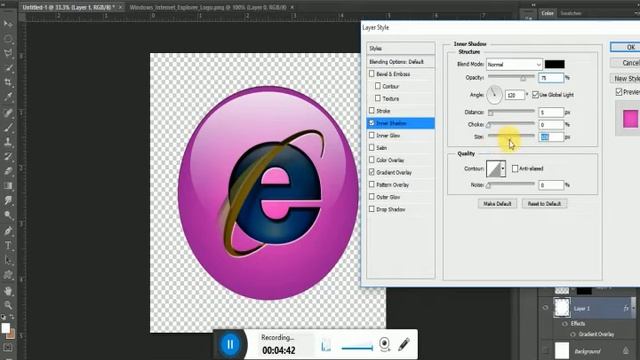Select the Dodge tool
Viewport: 640px width, 360px height.
(x=8, y=215)
